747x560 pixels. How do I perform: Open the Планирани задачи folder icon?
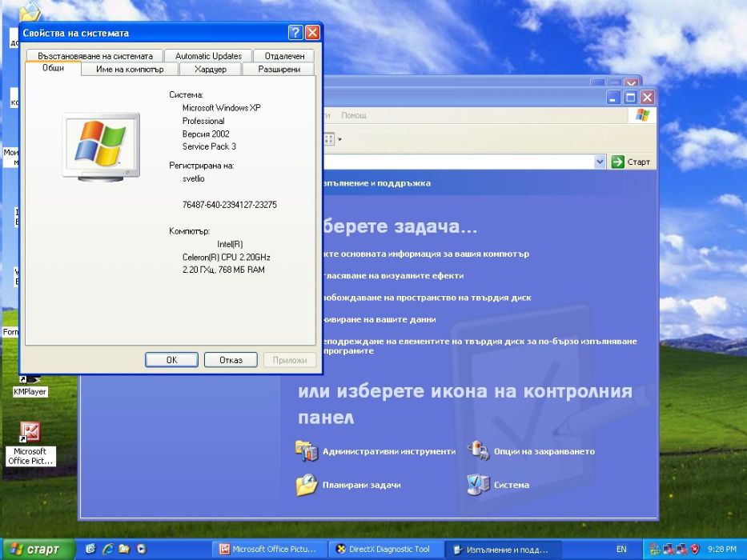tap(307, 485)
